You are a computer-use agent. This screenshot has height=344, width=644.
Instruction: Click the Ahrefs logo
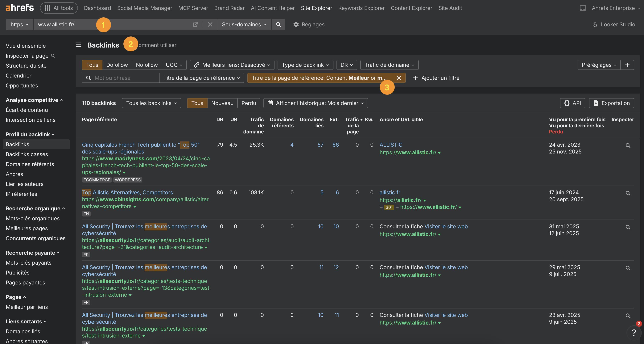(19, 7)
